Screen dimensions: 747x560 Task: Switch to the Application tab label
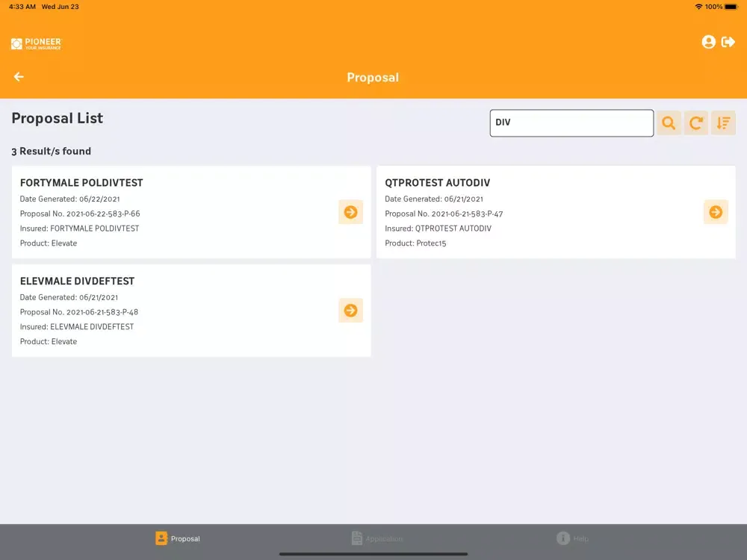[384, 538]
